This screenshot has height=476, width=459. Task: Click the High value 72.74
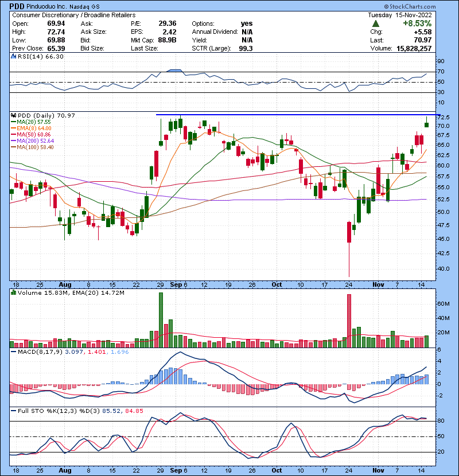pyautogui.click(x=56, y=32)
